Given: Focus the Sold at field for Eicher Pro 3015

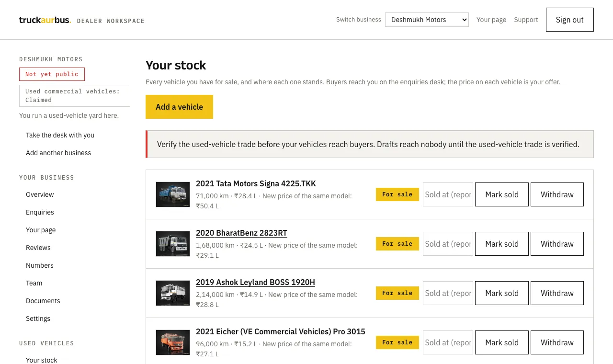Looking at the screenshot, I should pos(448,342).
